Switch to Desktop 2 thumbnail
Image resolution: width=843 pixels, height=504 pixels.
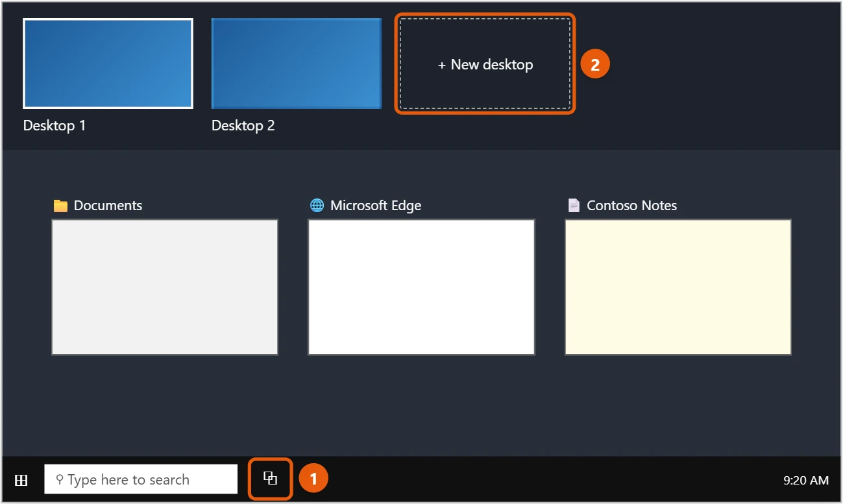(297, 63)
